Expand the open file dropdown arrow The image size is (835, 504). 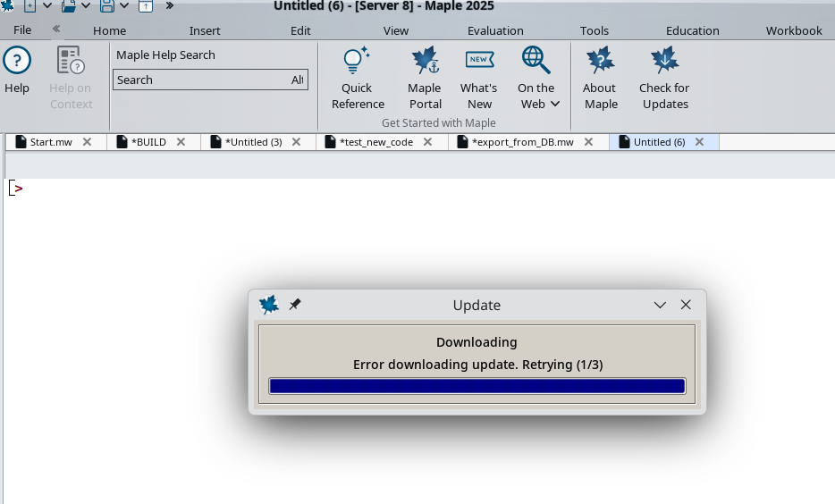pyautogui.click(x=87, y=5)
